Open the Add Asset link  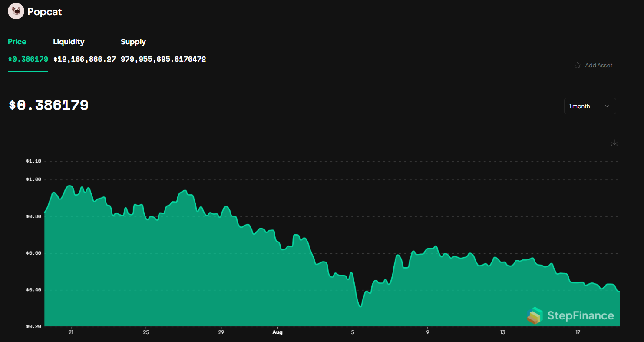[x=599, y=65]
